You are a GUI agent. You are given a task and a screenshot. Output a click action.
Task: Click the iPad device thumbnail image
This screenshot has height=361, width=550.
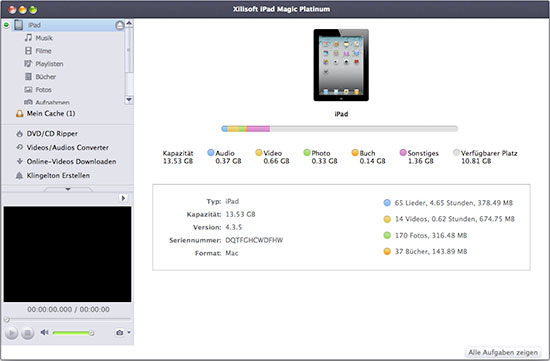point(341,65)
